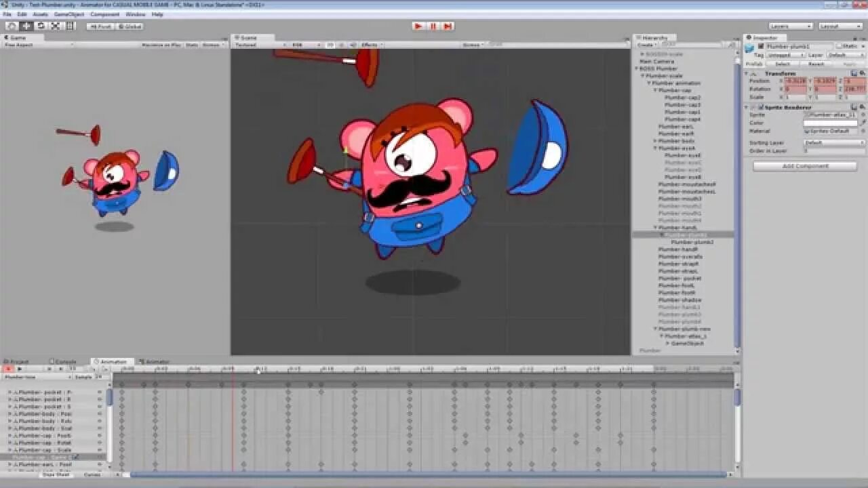
Task: Select the Rotate tool in toolbar
Action: coord(41,26)
